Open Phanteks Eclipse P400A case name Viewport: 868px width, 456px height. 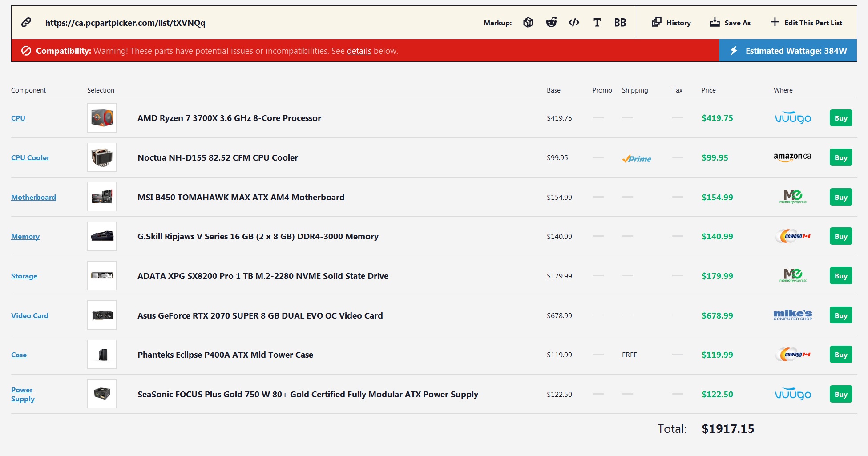(225, 355)
